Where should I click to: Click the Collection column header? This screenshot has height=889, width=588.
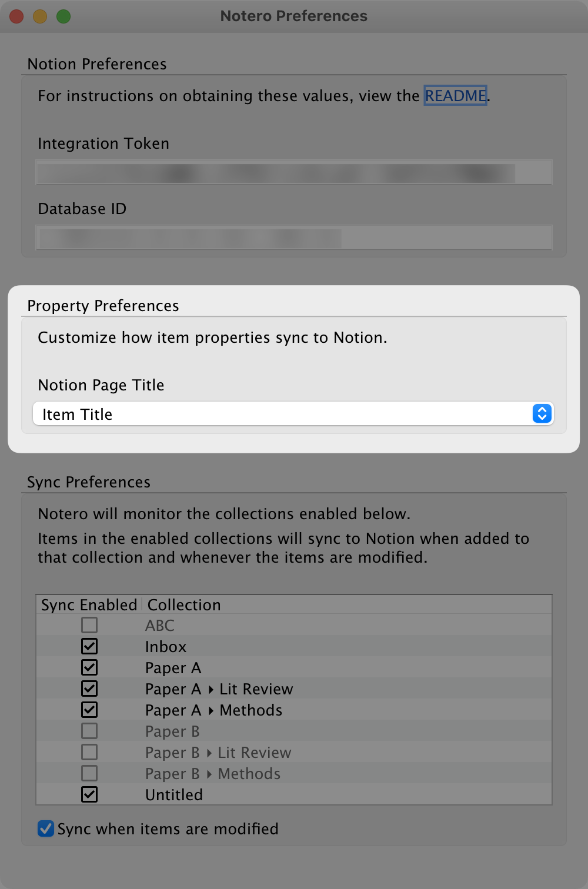(x=183, y=604)
